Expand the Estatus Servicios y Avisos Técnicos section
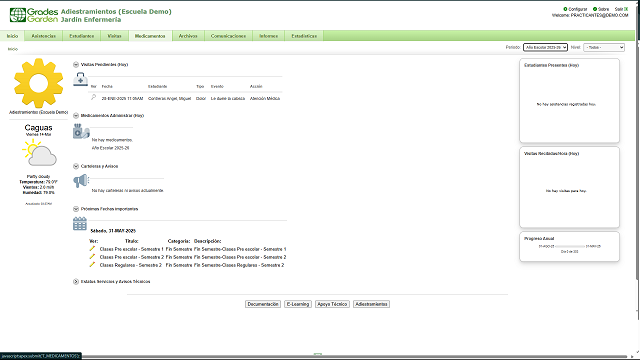640x360 pixels. click(x=76, y=282)
